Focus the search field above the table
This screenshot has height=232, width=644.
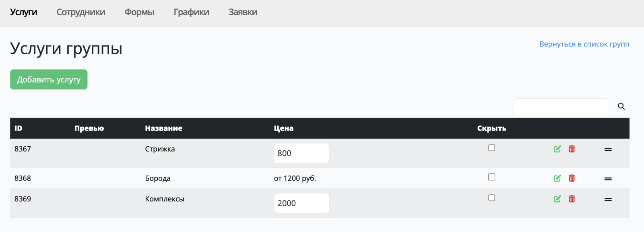pos(561,107)
